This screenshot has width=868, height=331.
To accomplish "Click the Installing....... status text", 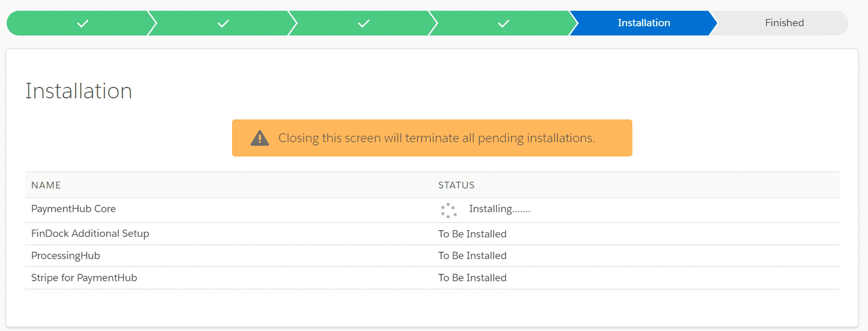I will (499, 208).
